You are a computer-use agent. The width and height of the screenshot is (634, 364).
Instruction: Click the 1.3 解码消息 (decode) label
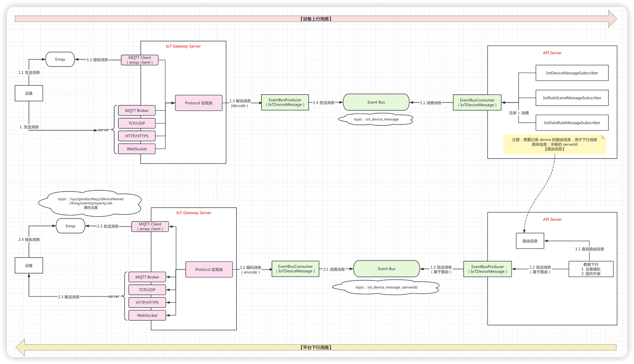click(x=240, y=103)
